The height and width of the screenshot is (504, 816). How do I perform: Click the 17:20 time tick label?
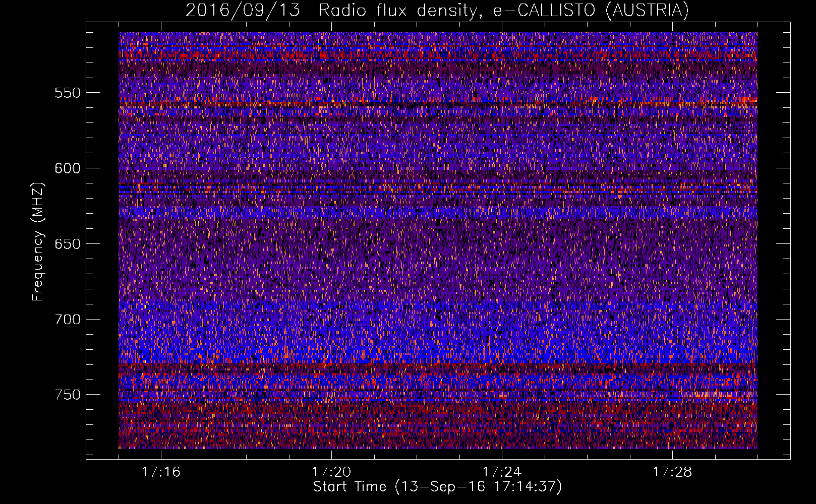pos(331,472)
